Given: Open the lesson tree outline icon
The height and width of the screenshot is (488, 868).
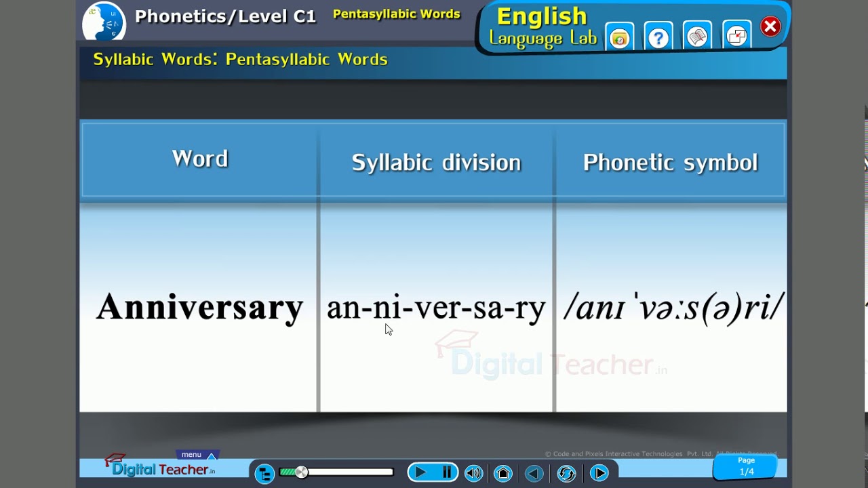Looking at the screenshot, I should [264, 473].
